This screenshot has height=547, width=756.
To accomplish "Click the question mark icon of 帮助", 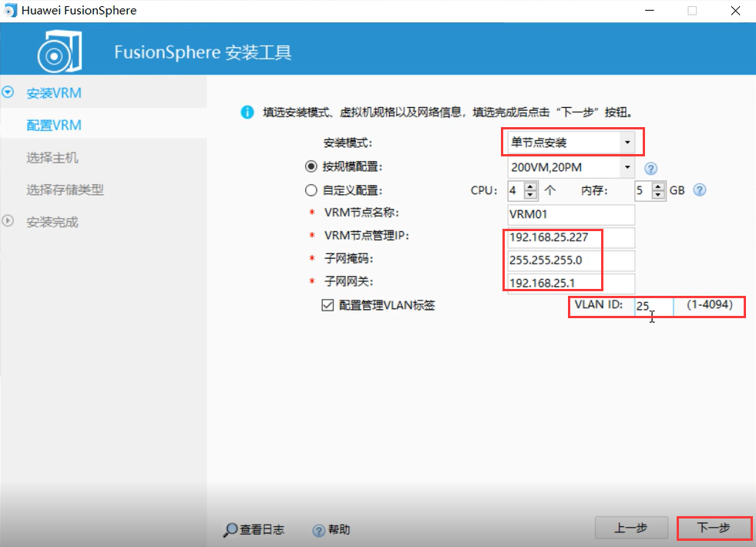I will click(x=319, y=531).
